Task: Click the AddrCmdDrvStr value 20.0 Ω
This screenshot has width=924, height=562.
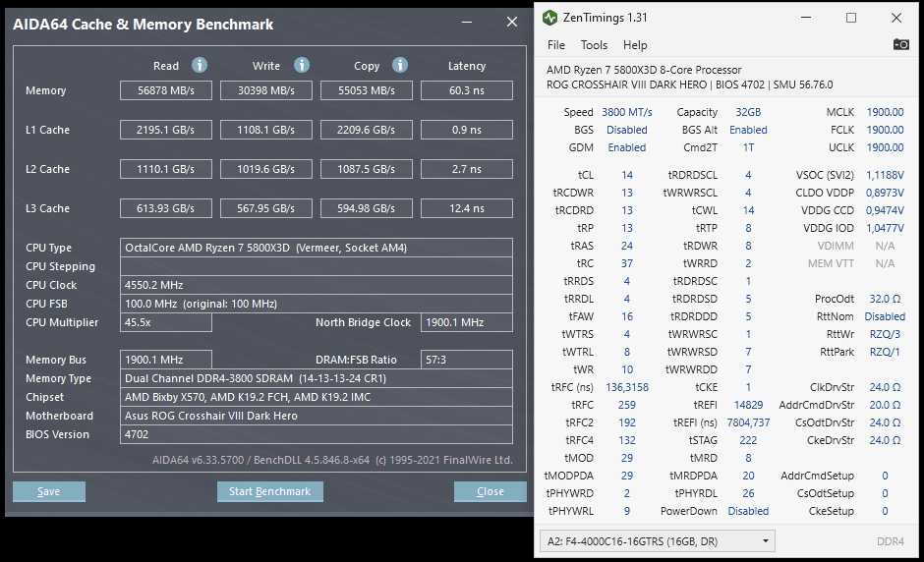Action: click(885, 405)
